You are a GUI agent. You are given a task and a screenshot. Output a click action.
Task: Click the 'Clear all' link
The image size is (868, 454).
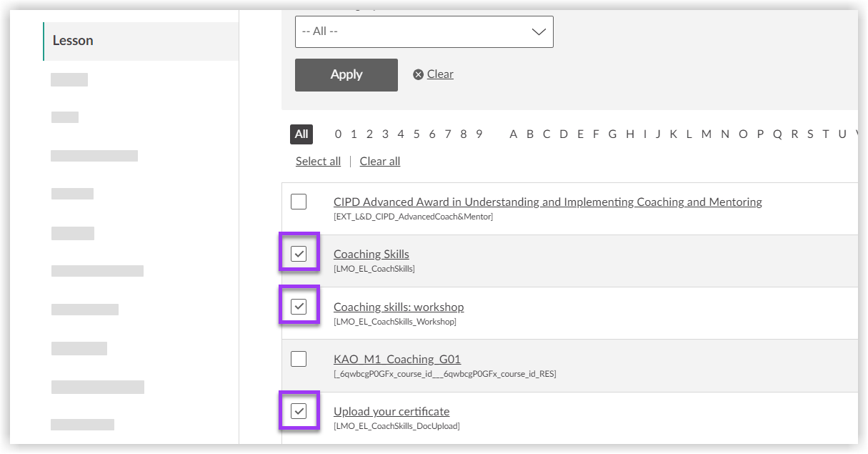pyautogui.click(x=379, y=162)
